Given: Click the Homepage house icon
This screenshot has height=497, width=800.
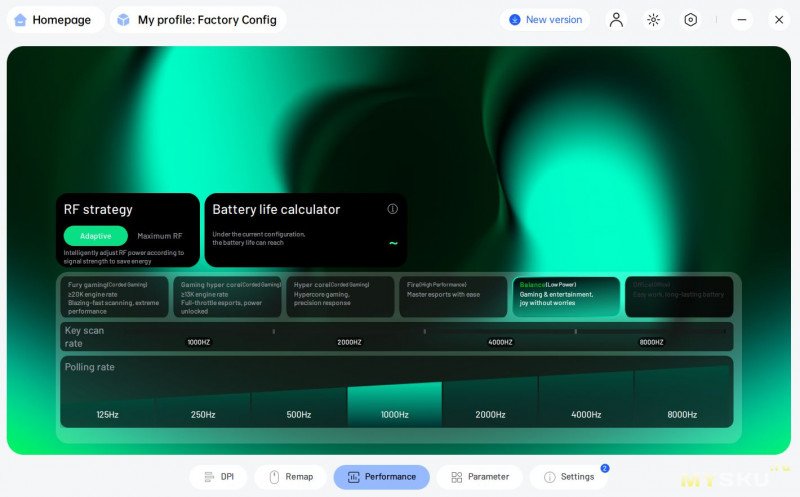Looking at the screenshot, I should click(x=20, y=20).
